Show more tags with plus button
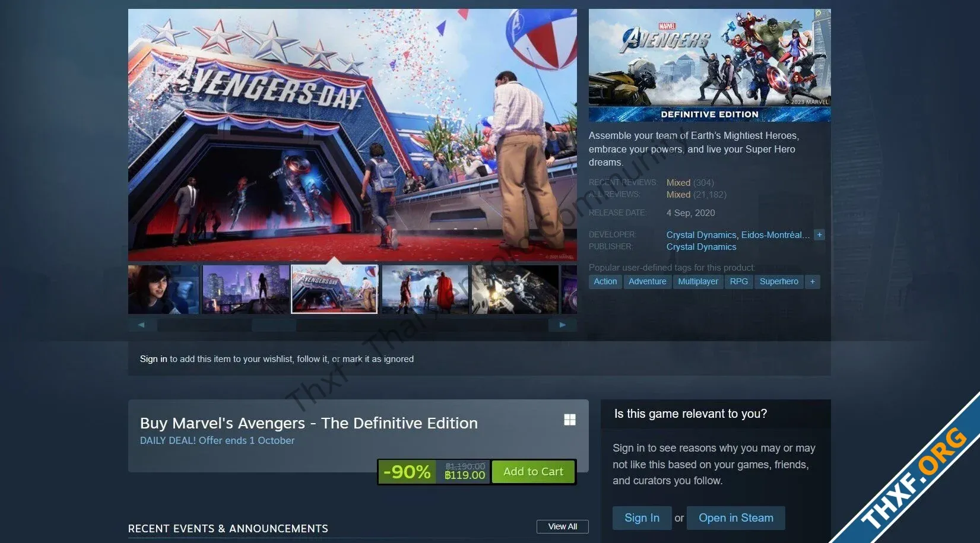The image size is (980, 543). [813, 281]
